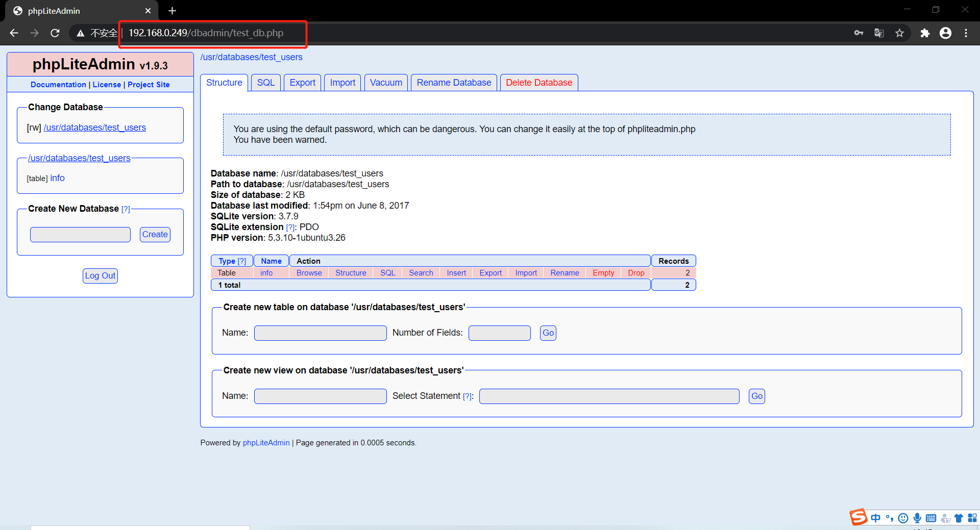980x530 pixels.
Task: Switch to the Structure tab
Action: 224,83
